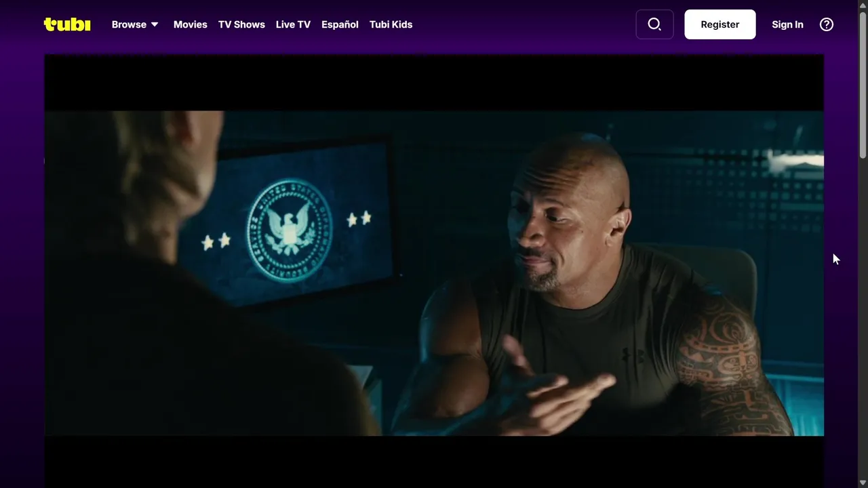Switch to Live TV

coord(293,24)
